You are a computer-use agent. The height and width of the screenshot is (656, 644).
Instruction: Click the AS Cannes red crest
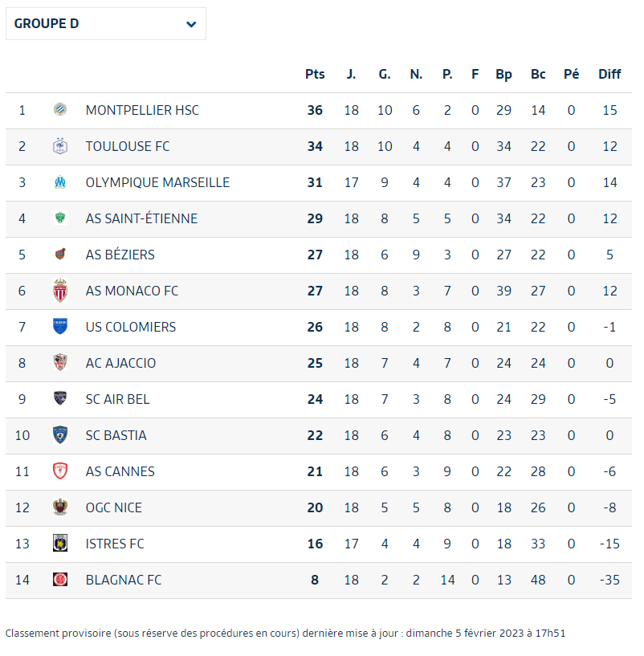(x=60, y=471)
